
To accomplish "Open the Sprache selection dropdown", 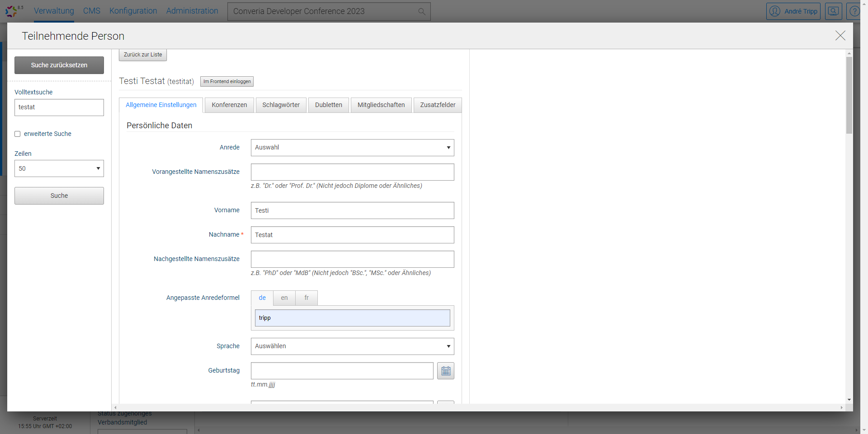I will pos(352,346).
